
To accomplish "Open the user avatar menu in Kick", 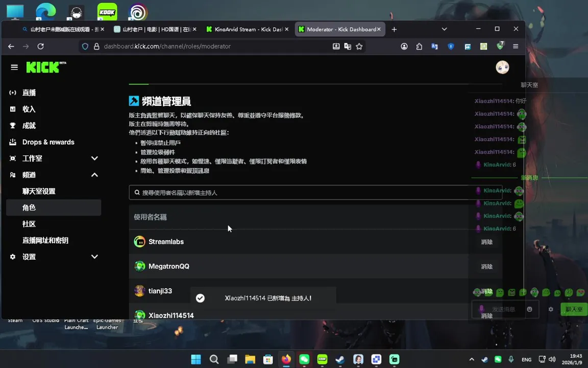I will pos(502,67).
